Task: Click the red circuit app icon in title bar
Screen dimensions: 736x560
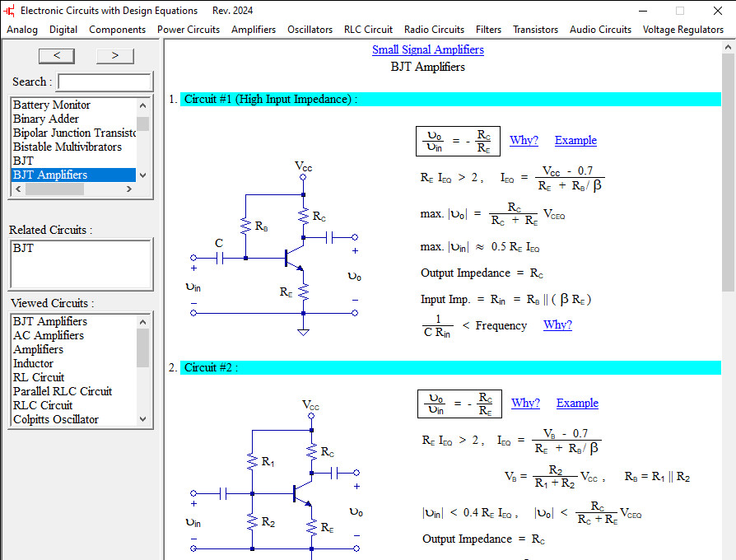Action: (9, 11)
